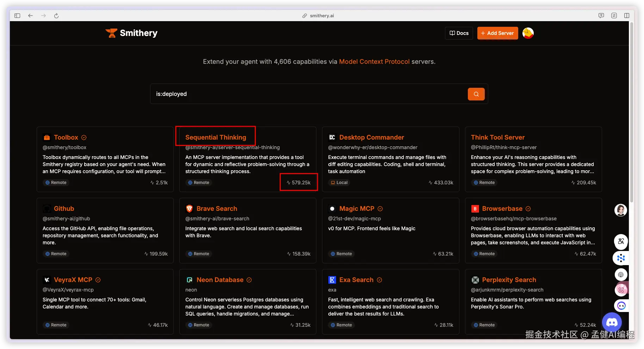Open the Desktop Commander server page

coord(372,137)
